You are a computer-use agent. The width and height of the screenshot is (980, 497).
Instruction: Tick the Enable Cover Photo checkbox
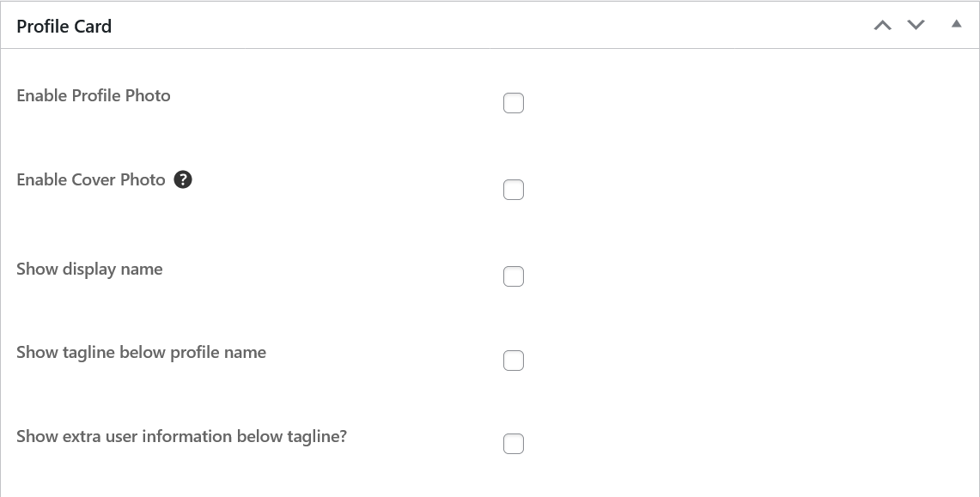pos(513,190)
